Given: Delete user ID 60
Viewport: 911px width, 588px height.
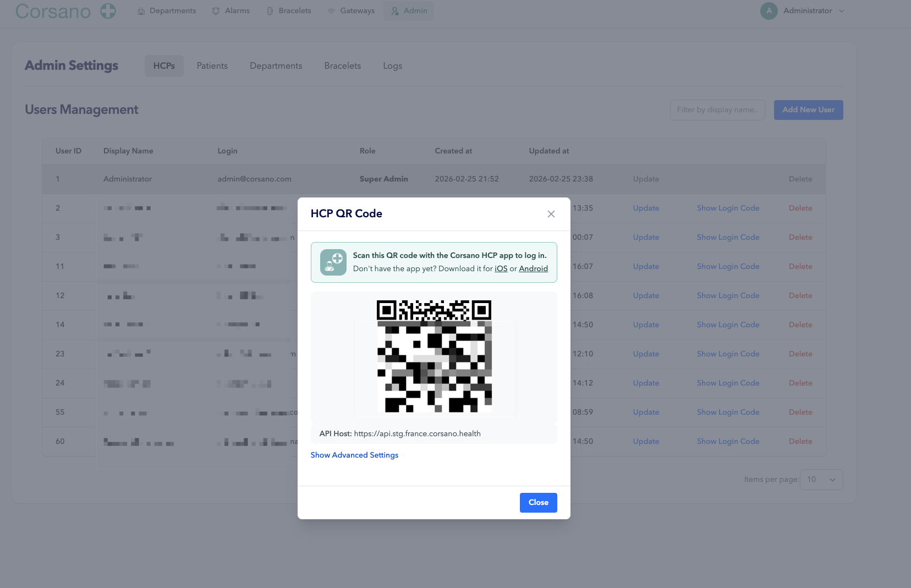Looking at the screenshot, I should (800, 441).
